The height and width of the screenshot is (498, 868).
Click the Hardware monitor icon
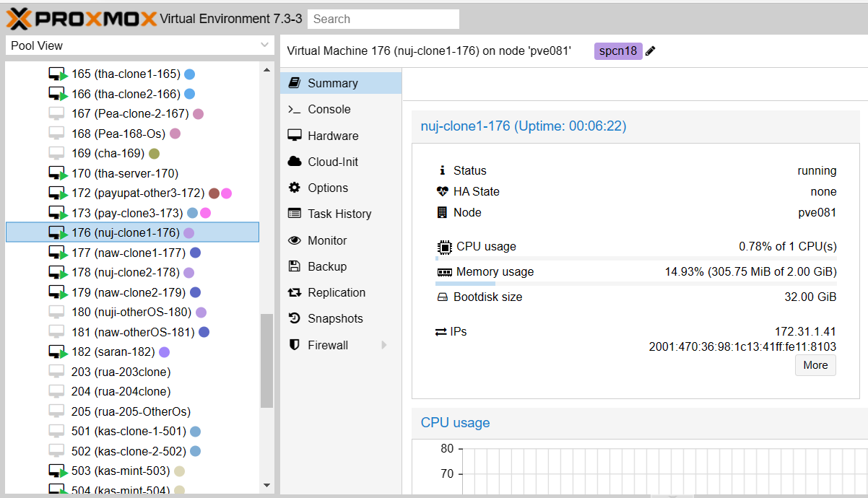pyautogui.click(x=294, y=136)
